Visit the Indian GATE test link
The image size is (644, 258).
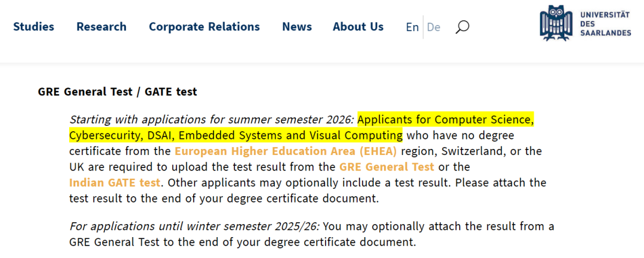point(114,182)
